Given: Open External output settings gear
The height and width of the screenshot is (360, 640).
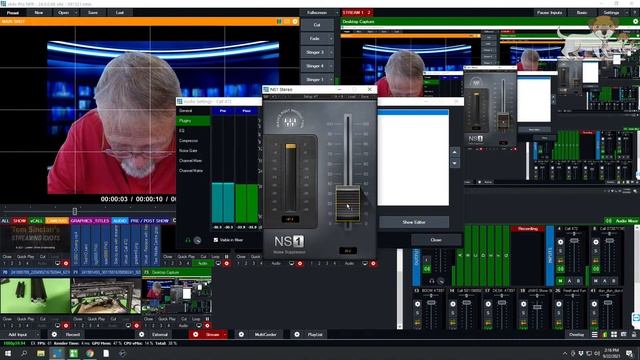Looking at the screenshot, I should (141, 334).
